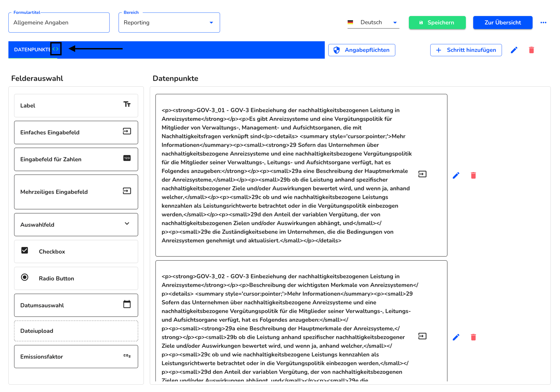Click the chevron in the Auswahlfeld field
The width and height of the screenshot is (560, 392).
click(127, 224)
